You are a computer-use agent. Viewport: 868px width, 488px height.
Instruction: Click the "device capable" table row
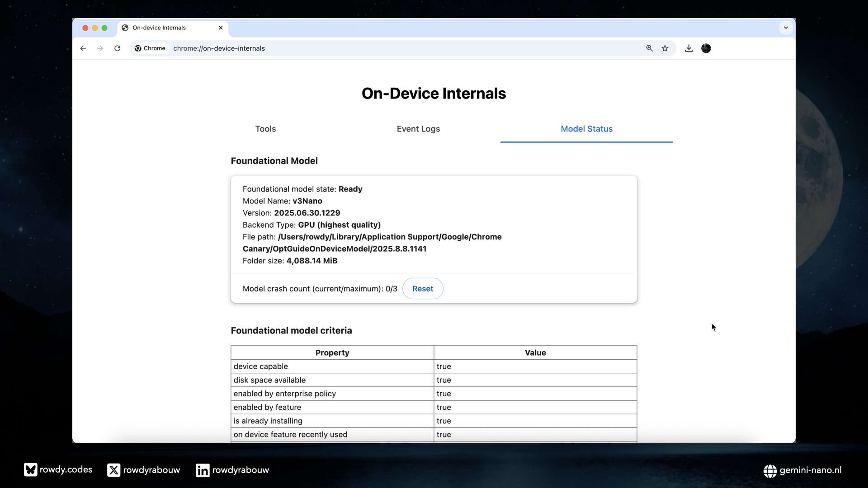pyautogui.click(x=332, y=366)
